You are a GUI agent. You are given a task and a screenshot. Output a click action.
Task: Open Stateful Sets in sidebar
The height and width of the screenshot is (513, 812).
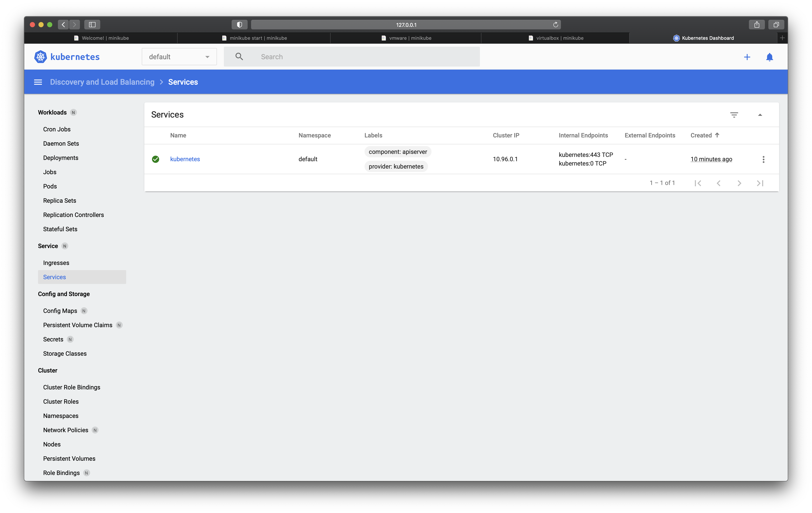[60, 229]
